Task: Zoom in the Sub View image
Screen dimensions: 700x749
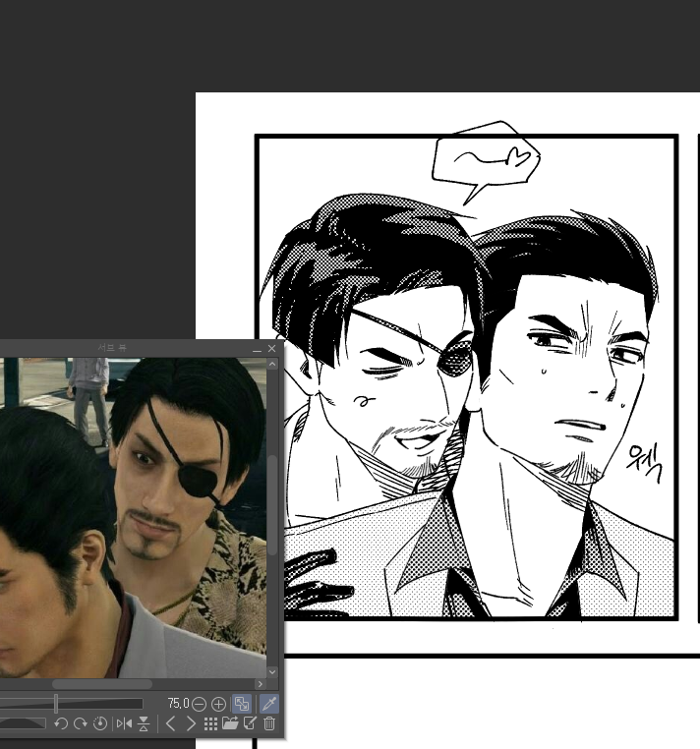Action: (218, 704)
